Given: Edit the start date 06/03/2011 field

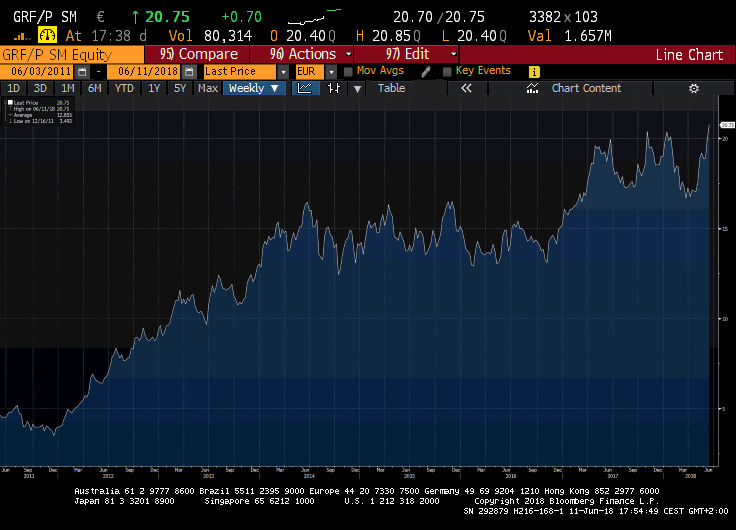Looking at the screenshot, I should (x=38, y=72).
